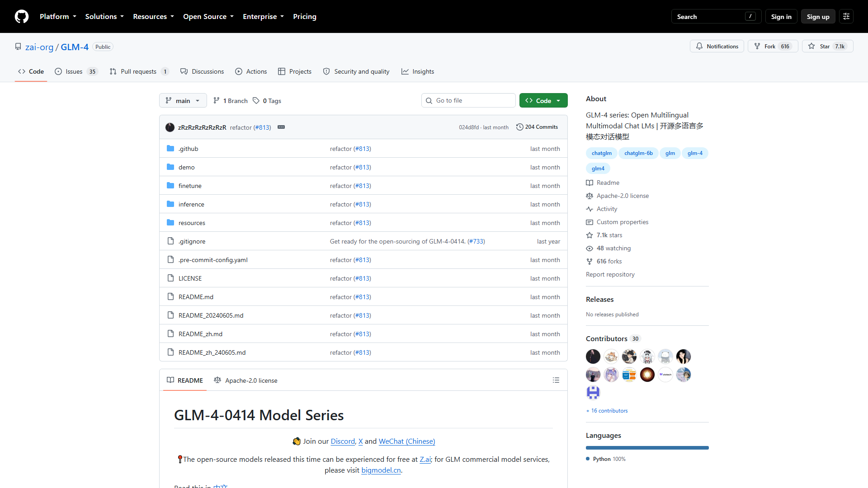This screenshot has height=488, width=868.
Task: Star the GLM-4 repository
Action: click(827, 46)
